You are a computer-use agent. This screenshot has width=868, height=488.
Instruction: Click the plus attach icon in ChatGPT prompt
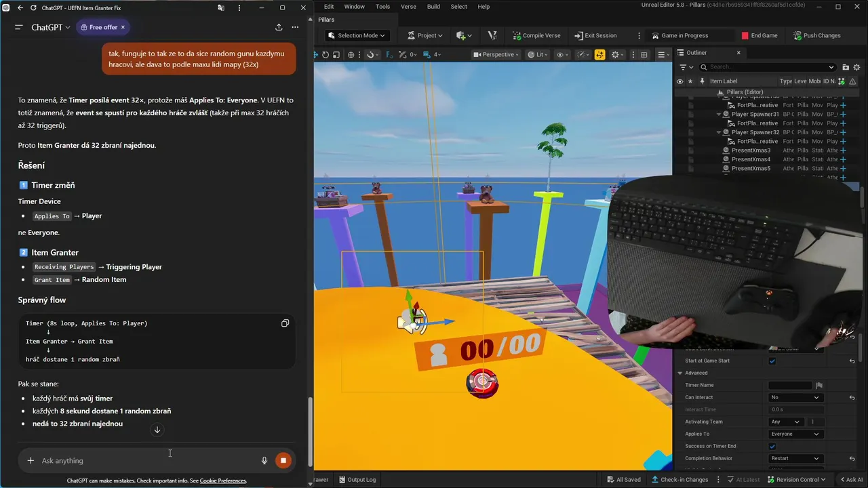click(31, 460)
